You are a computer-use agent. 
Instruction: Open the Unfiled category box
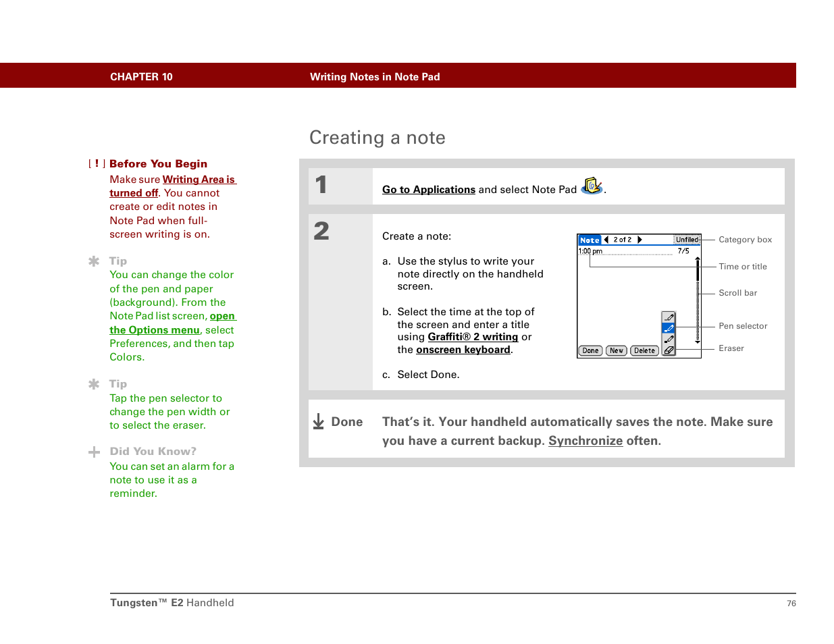687,240
